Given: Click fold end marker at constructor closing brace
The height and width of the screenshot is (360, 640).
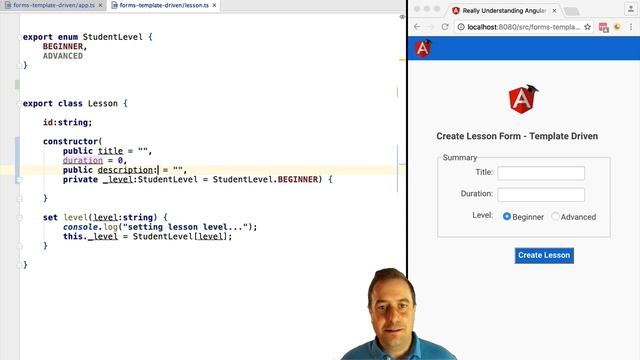Looking at the screenshot, I should [x=19, y=198].
